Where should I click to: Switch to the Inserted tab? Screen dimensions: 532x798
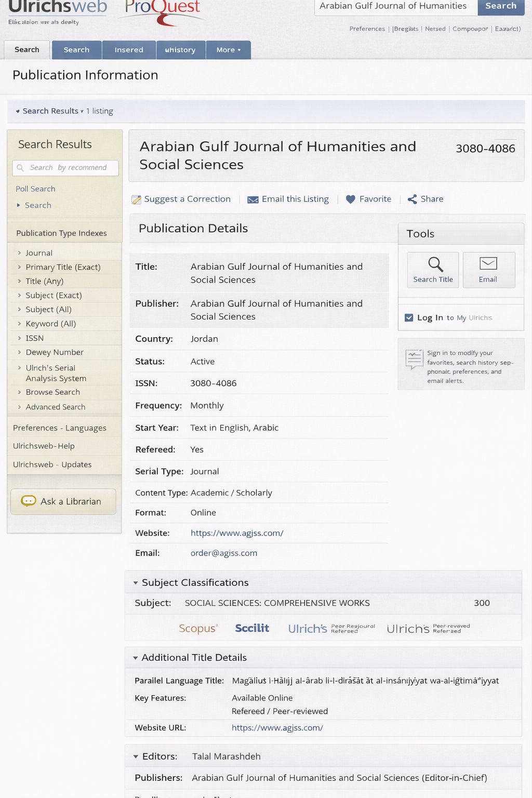(x=129, y=50)
